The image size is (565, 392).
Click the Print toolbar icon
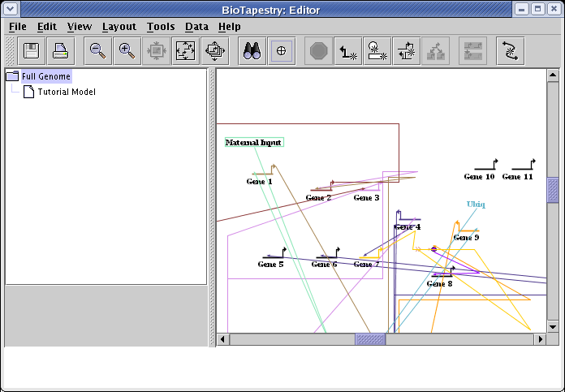[61, 51]
